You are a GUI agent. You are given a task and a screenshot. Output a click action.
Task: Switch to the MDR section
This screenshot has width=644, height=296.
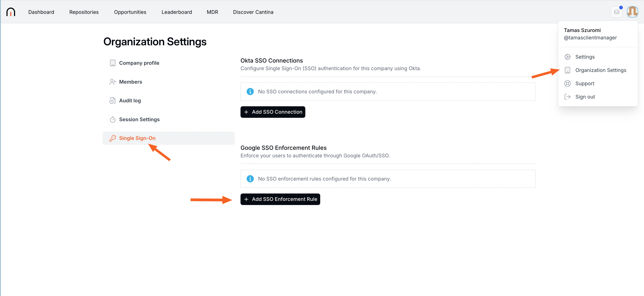point(212,12)
